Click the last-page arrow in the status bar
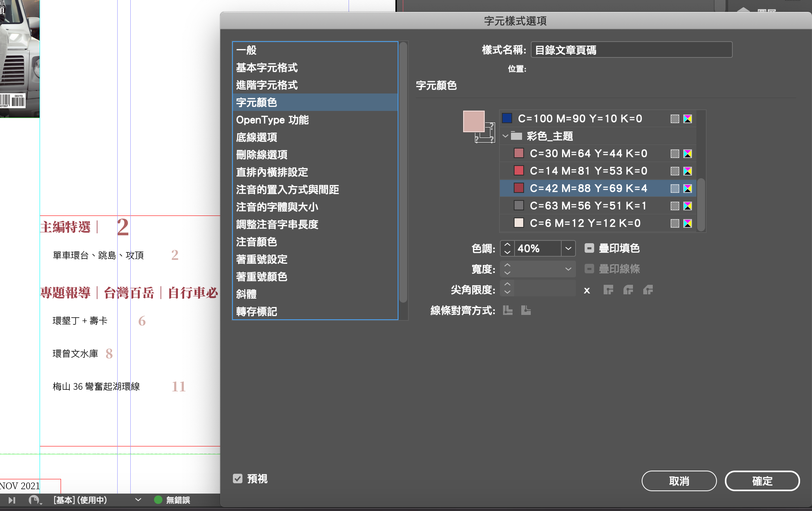The image size is (812, 511). click(12, 500)
